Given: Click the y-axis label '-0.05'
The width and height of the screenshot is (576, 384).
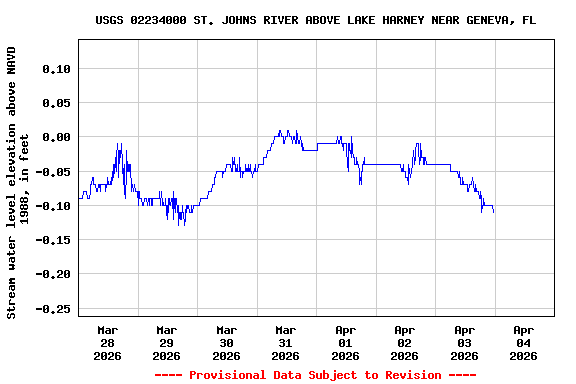Looking at the screenshot, I should coord(53,172).
